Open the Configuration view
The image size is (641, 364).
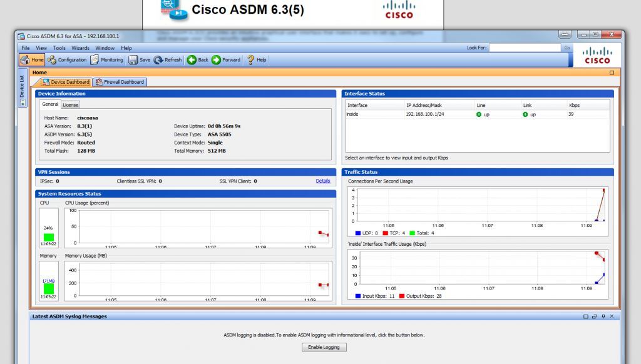[66, 59]
